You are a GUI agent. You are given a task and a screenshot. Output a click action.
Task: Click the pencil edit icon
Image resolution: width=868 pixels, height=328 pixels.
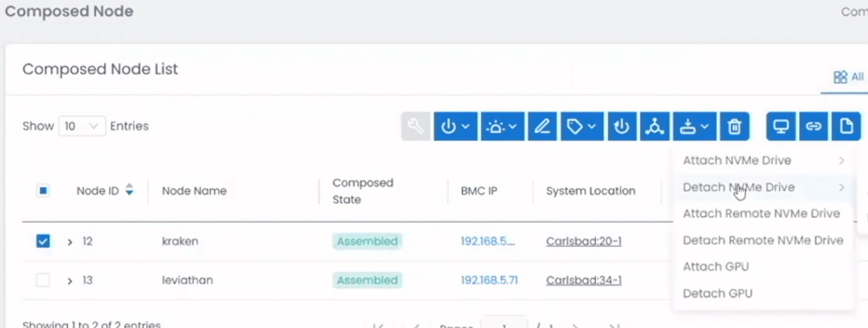pyautogui.click(x=542, y=126)
